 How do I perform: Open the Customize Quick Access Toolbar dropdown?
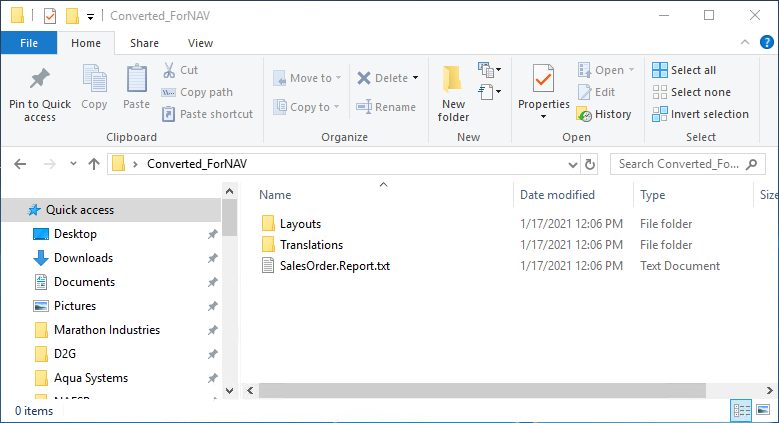coord(91,16)
